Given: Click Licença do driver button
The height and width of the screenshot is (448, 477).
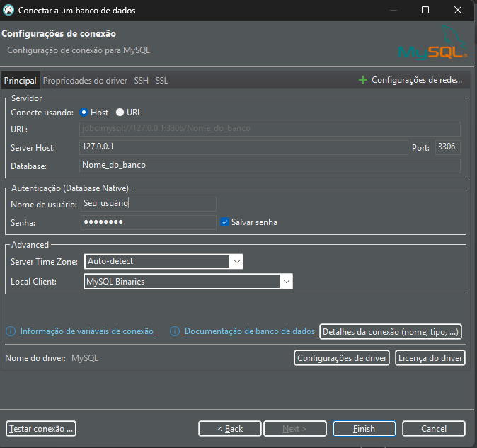Looking at the screenshot, I should point(430,358).
